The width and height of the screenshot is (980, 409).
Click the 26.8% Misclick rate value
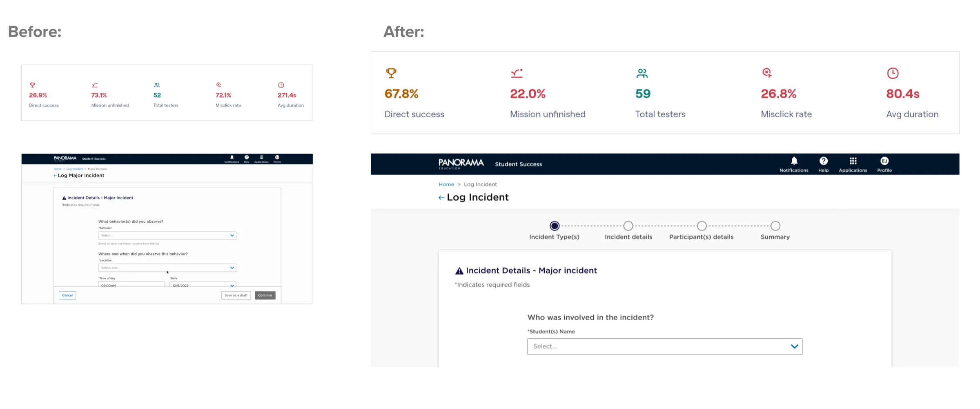778,94
